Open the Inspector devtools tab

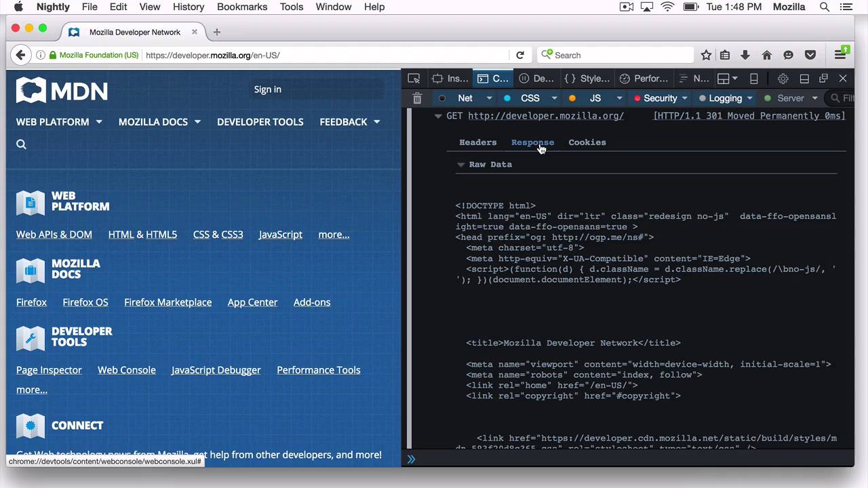pos(450,79)
